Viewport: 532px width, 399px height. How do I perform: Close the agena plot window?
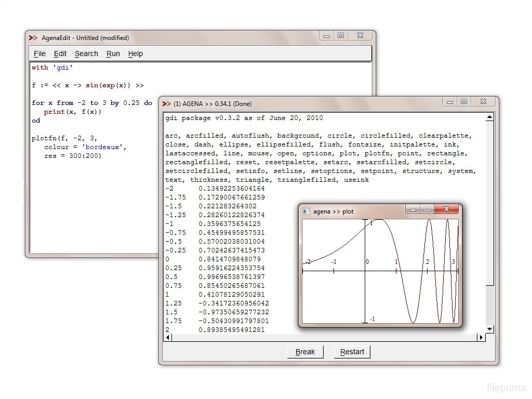tap(445, 209)
